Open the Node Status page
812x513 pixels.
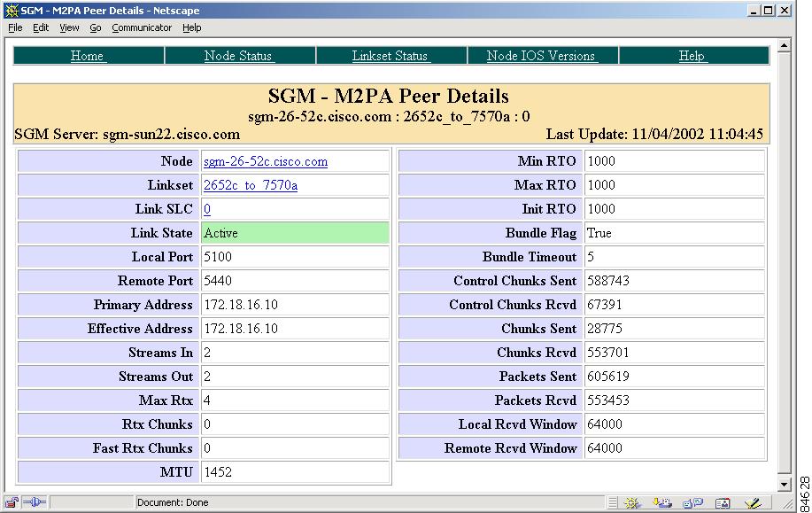point(238,56)
